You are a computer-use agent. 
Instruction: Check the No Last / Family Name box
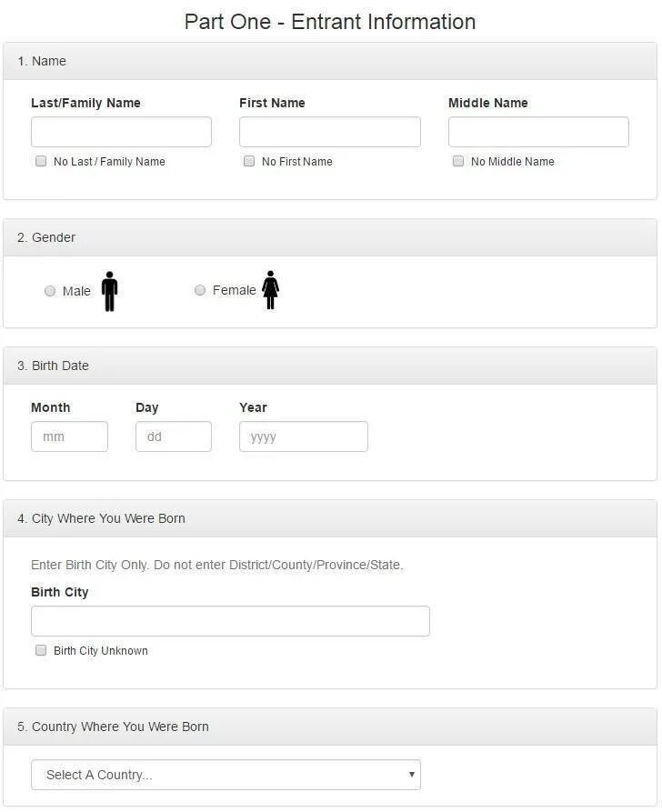tap(41, 161)
